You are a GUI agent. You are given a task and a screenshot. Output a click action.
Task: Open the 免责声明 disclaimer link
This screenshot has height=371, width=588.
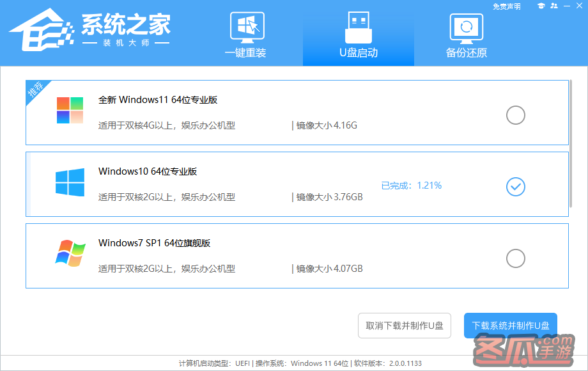pyautogui.click(x=506, y=6)
